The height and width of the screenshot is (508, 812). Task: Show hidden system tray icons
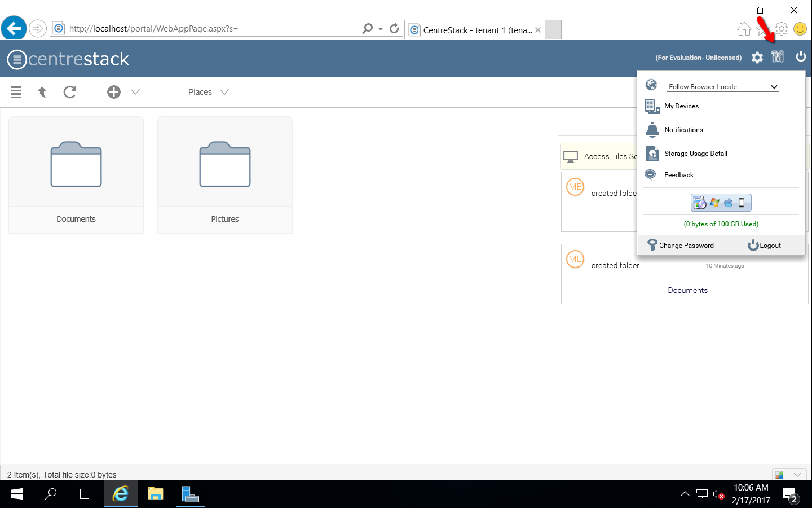[x=685, y=494]
